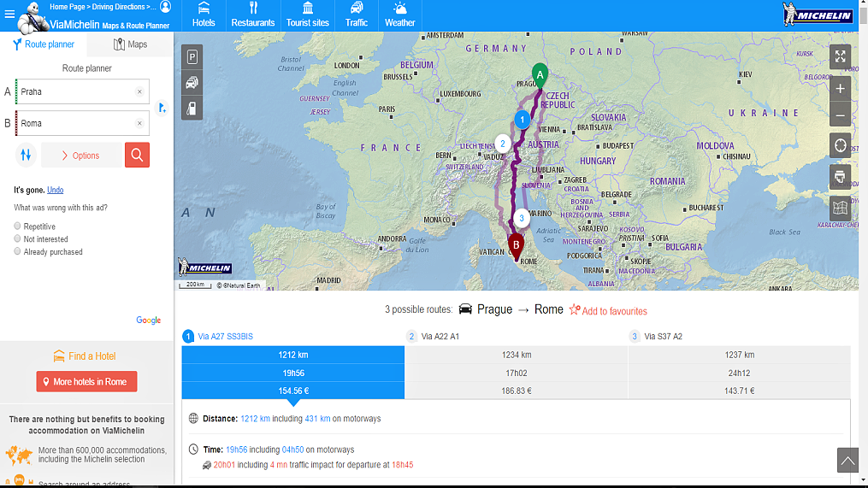Expand the route Options

(81, 156)
